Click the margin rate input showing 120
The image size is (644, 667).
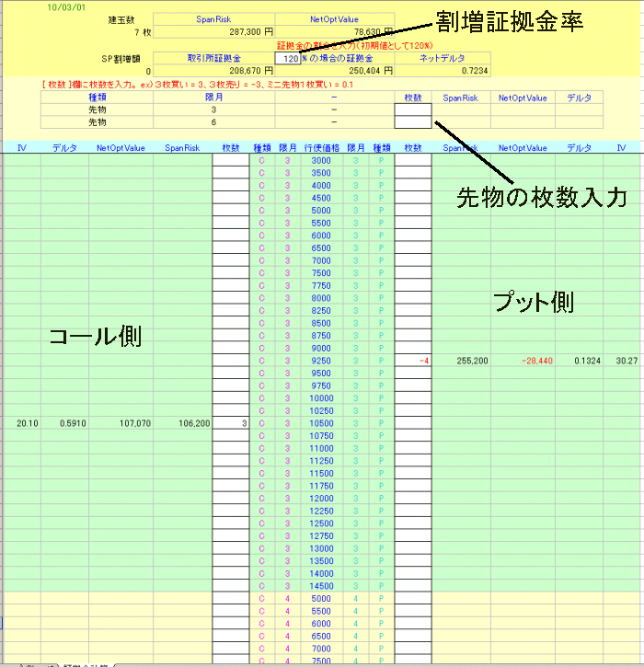coord(289,57)
